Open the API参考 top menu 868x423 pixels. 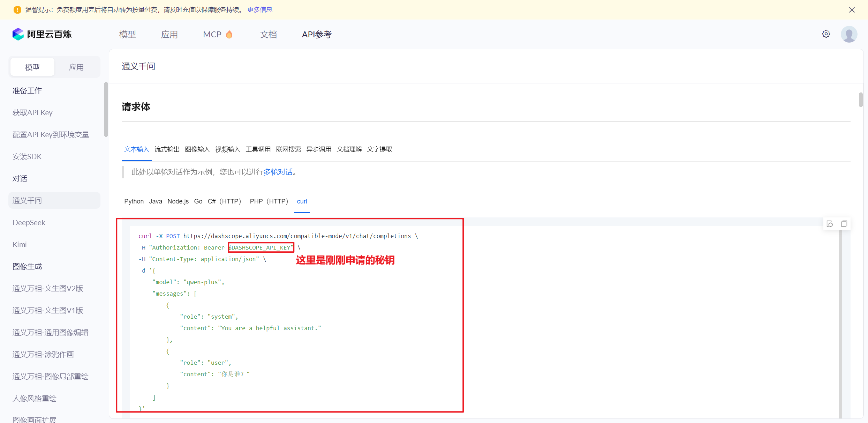coord(316,35)
